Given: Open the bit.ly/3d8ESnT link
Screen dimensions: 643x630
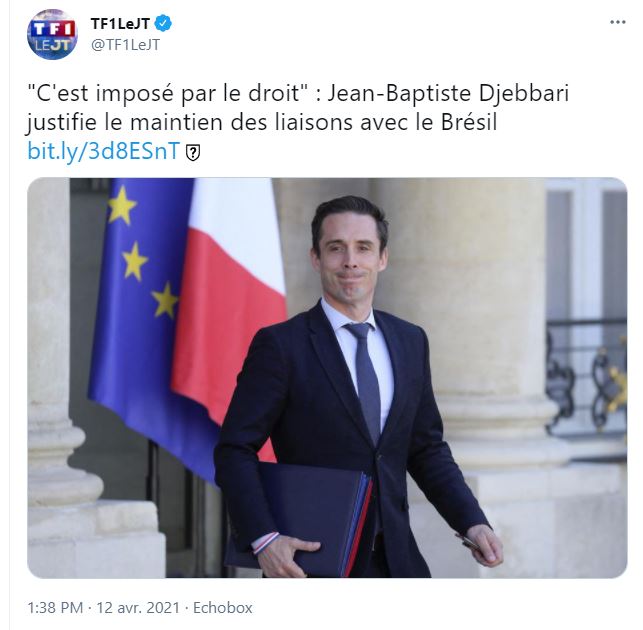Looking at the screenshot, I should 104,151.
